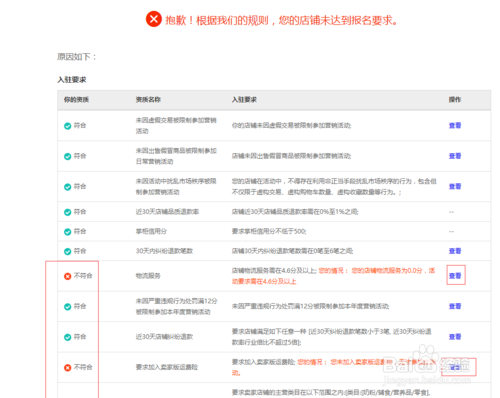Image resolution: width=500 pixels, height=398 pixels.
Task: Open 查看 link for 物流服务 row
Action: pos(455,276)
